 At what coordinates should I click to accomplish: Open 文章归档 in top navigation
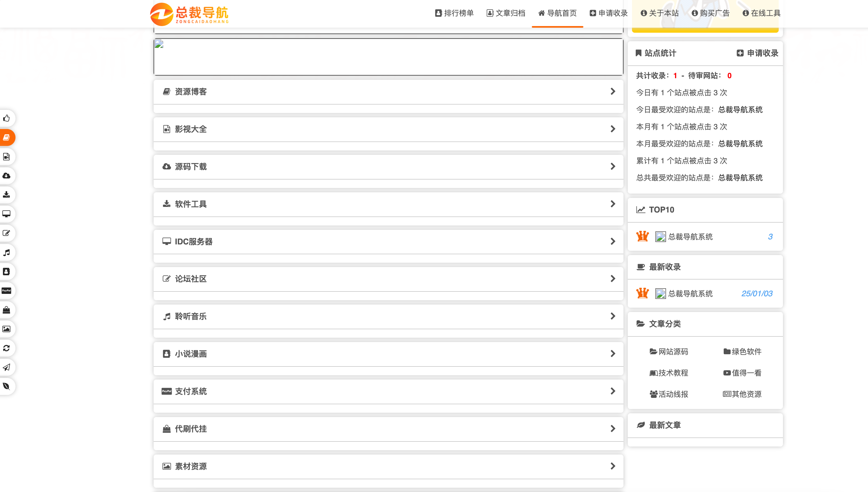[x=506, y=13]
